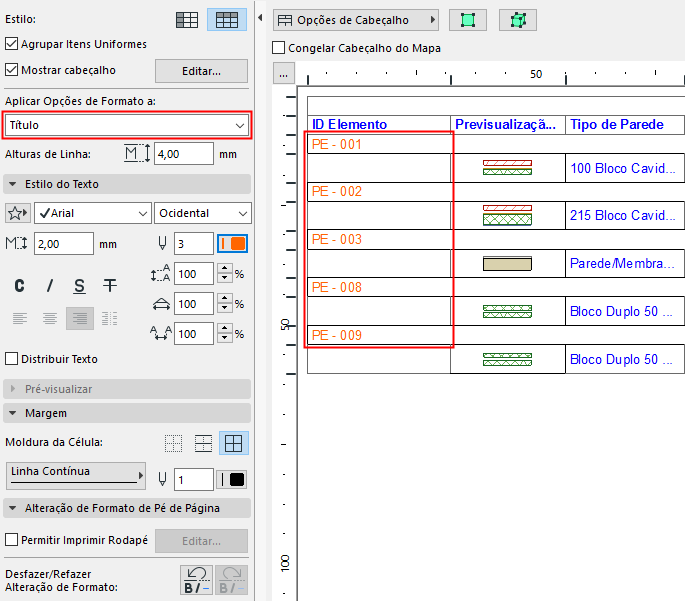The image size is (685, 601).
Task: Select the PE - 009 cell
Action: 379,335
